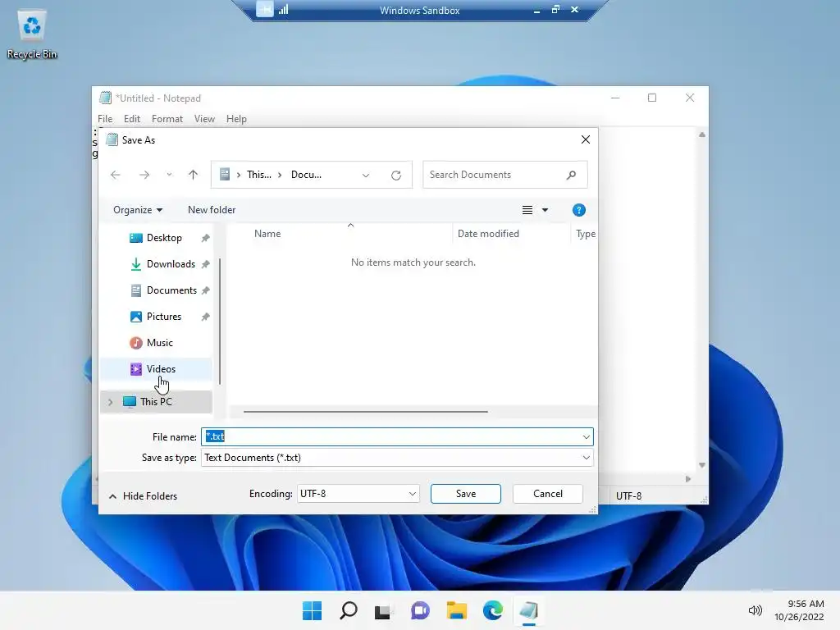The width and height of the screenshot is (840, 630).
Task: Open File Explorer from taskbar
Action: point(456,610)
